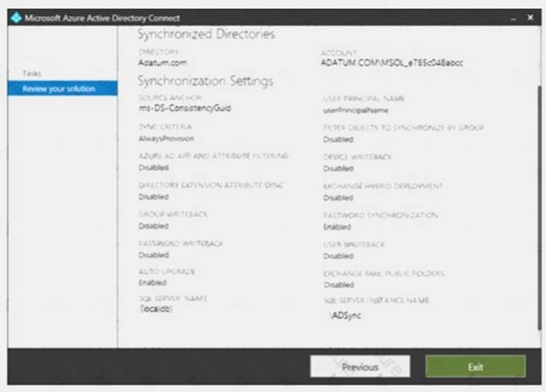Select Disabled value under Group Writeback

(x=153, y=226)
